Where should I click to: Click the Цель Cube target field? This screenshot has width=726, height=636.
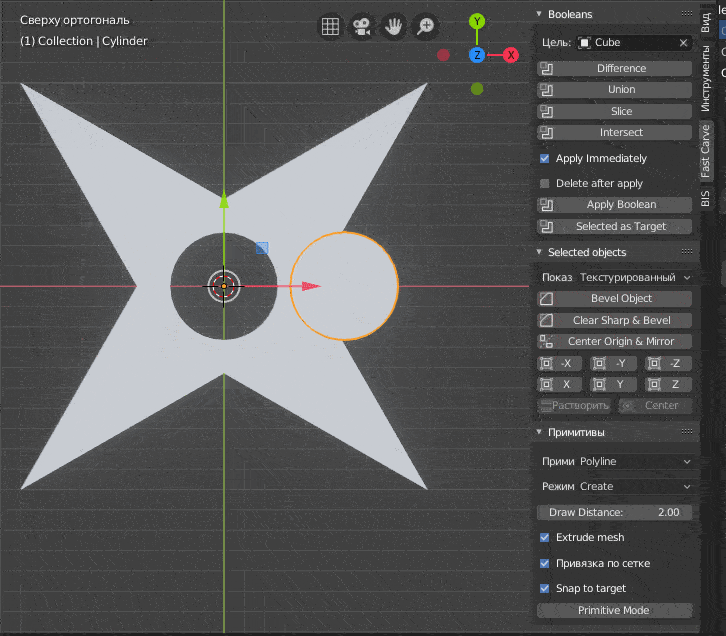tap(634, 43)
